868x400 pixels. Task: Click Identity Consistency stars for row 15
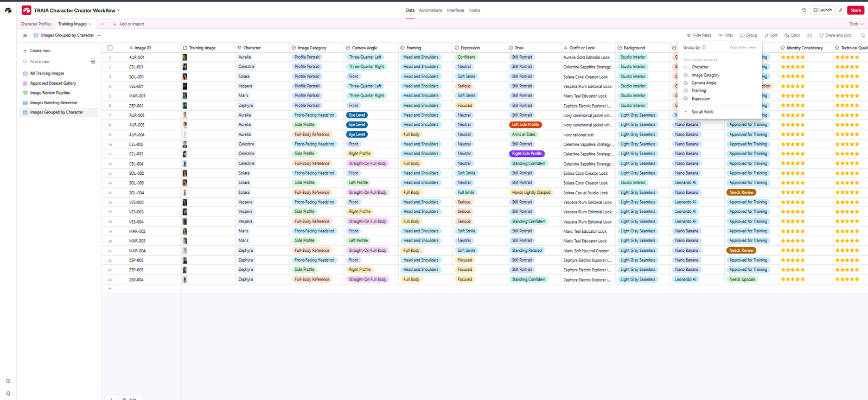[x=793, y=193]
